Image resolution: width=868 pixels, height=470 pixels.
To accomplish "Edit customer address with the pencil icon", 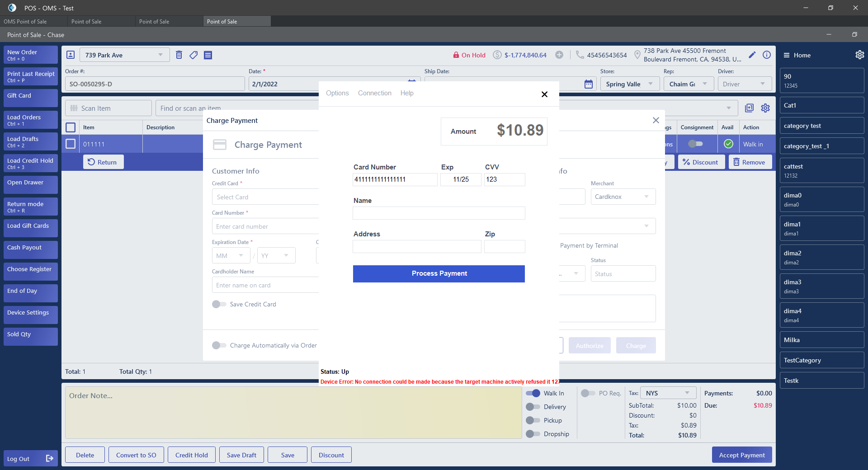I will pyautogui.click(x=752, y=55).
